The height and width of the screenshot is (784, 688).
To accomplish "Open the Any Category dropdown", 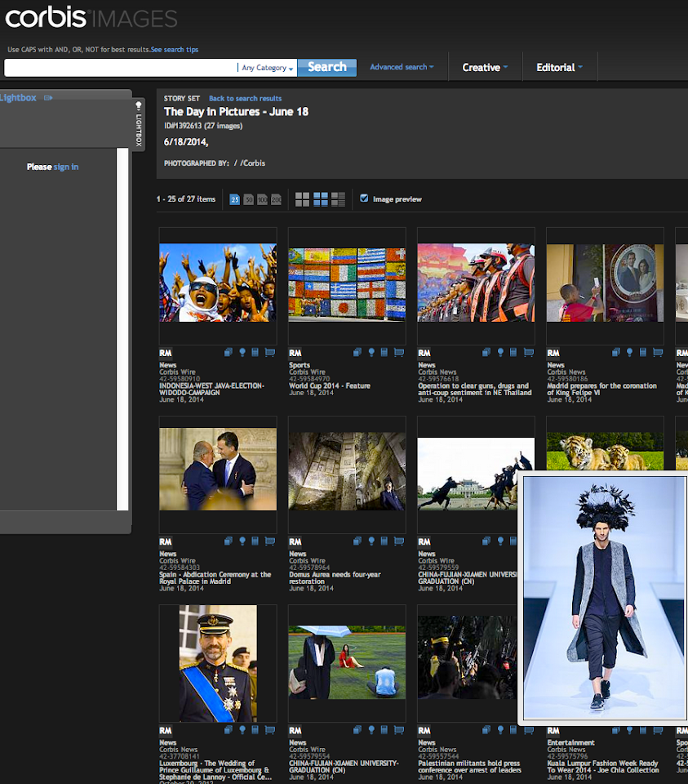I will (x=268, y=68).
